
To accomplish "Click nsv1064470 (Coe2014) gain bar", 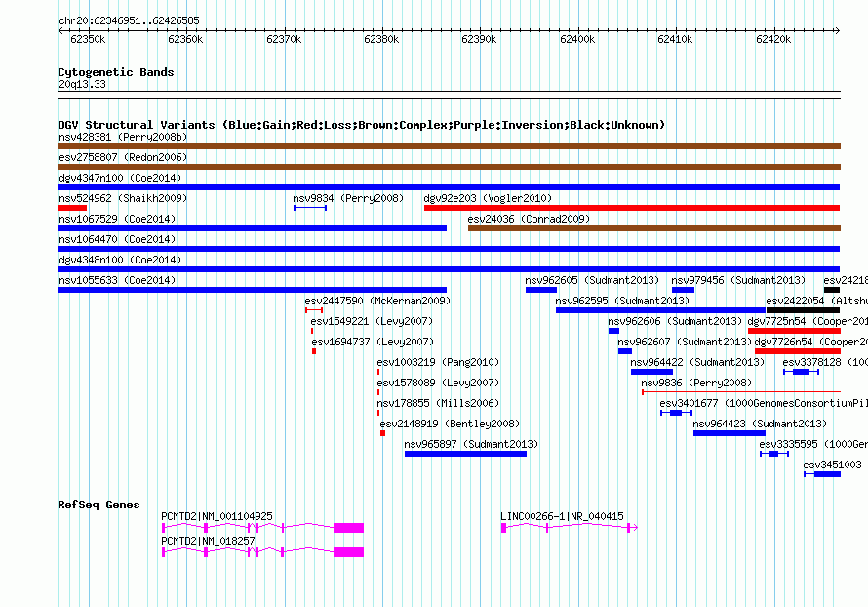I will pos(449,249).
